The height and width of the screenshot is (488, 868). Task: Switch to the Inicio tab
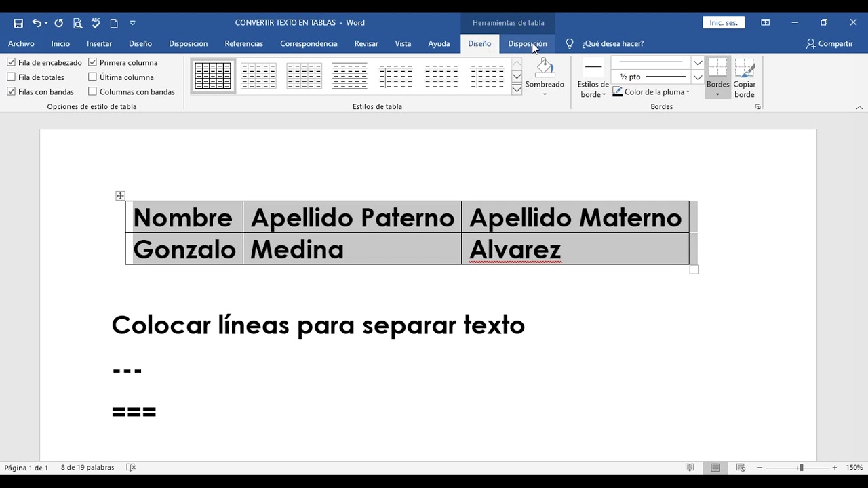coord(60,43)
